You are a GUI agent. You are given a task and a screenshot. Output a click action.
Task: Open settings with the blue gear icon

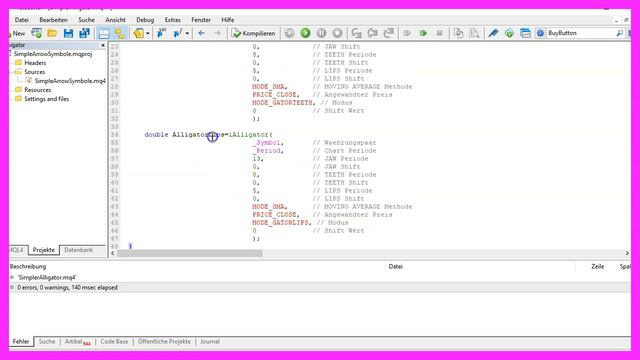coord(540,33)
